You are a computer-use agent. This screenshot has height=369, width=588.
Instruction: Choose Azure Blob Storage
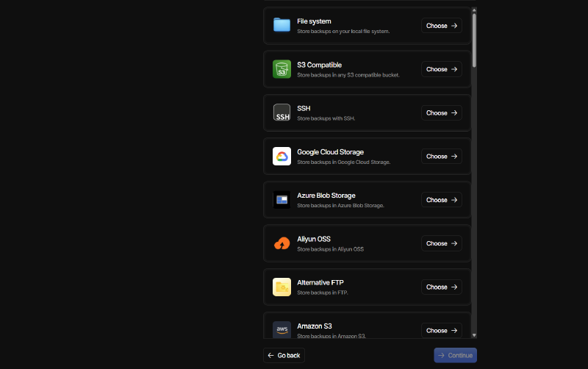(442, 200)
